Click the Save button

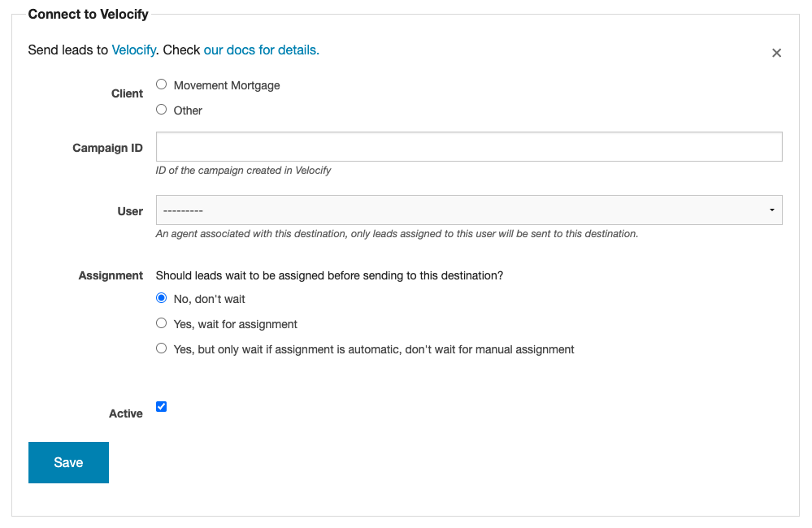coord(68,462)
